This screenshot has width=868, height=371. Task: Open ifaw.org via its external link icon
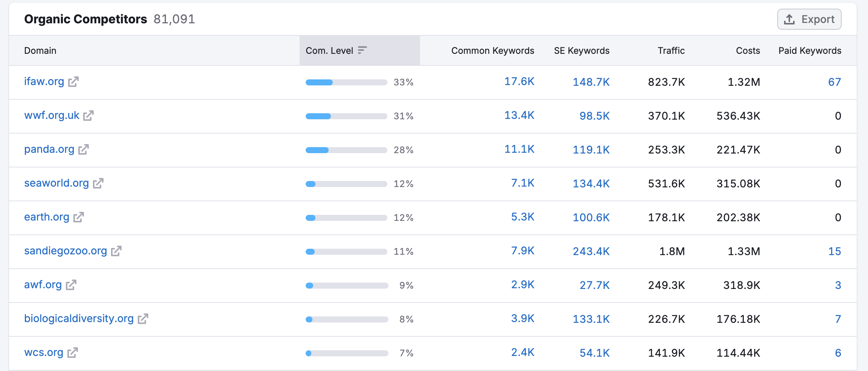tap(74, 82)
